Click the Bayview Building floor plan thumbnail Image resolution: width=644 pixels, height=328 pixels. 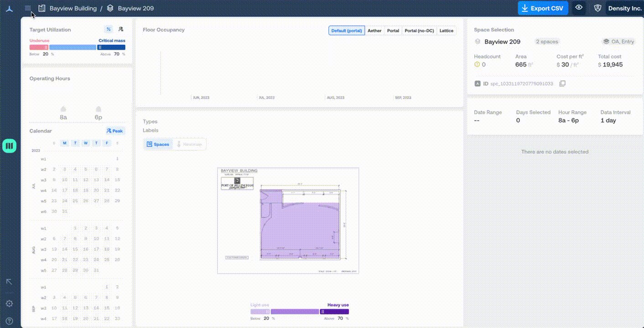288,220
